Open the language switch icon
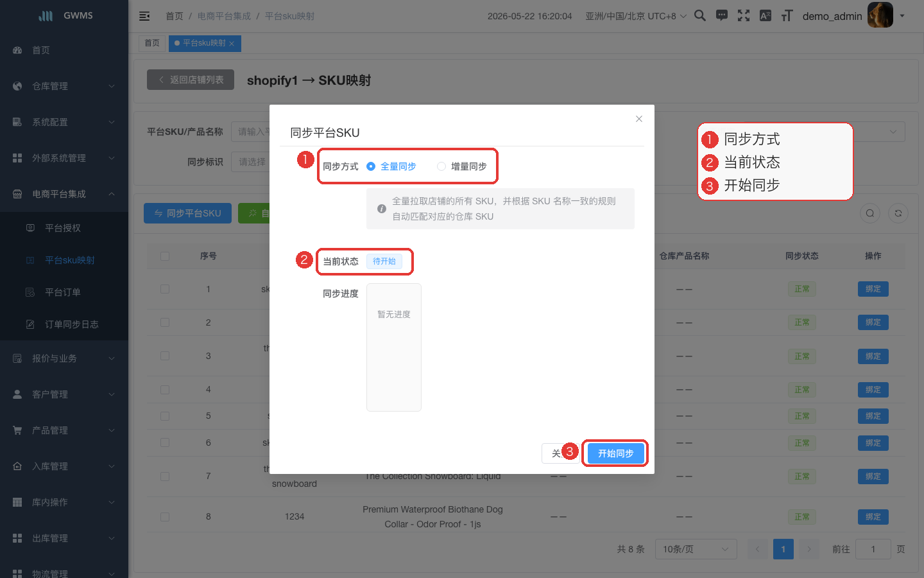The height and width of the screenshot is (578, 924). click(766, 15)
